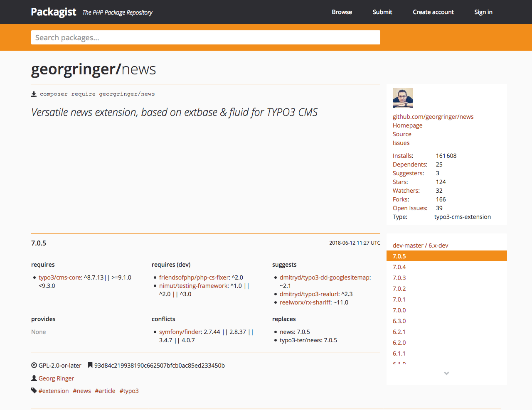The width and height of the screenshot is (532, 410).
Task: Click the bookmark icon beside the commit hash
Action: pyautogui.click(x=90, y=366)
